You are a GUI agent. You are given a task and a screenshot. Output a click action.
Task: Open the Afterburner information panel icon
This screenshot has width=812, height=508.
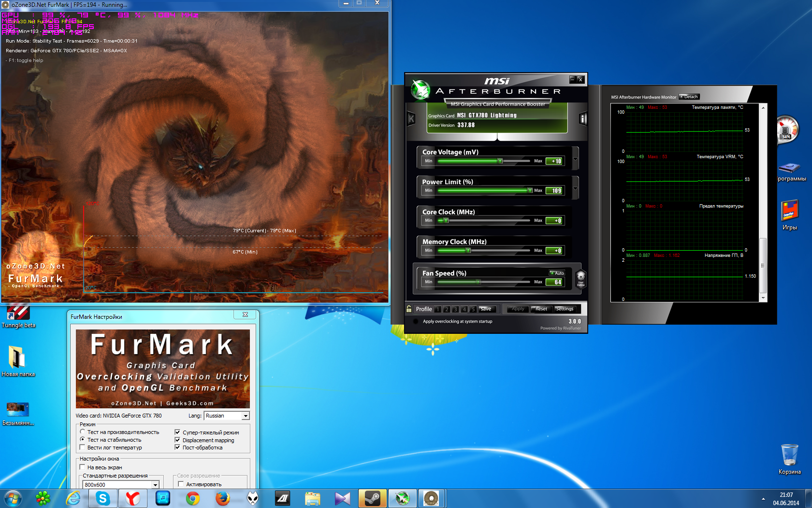click(583, 119)
